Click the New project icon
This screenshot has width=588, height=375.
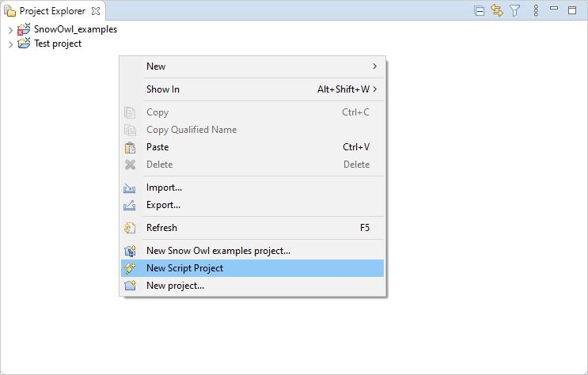(130, 286)
